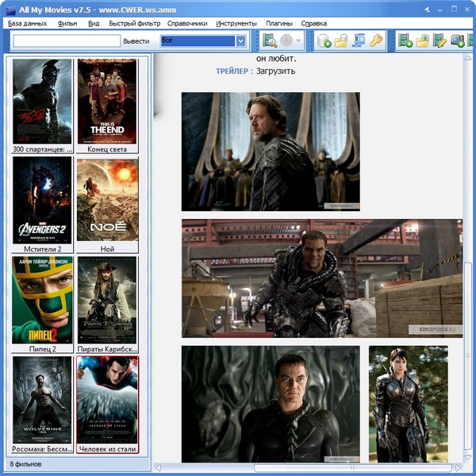Viewport: 476px width, 476px height.
Task: Select the 'Мстители 2' movie poster
Action: point(42,200)
